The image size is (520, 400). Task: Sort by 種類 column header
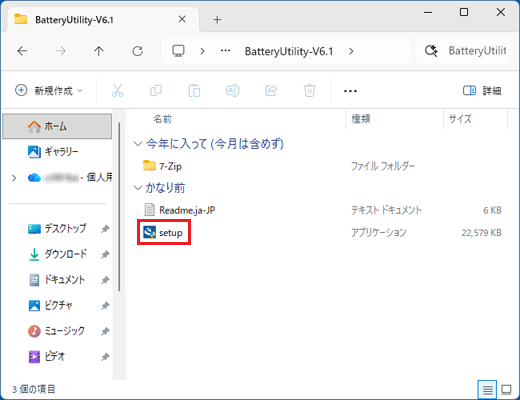(x=361, y=119)
